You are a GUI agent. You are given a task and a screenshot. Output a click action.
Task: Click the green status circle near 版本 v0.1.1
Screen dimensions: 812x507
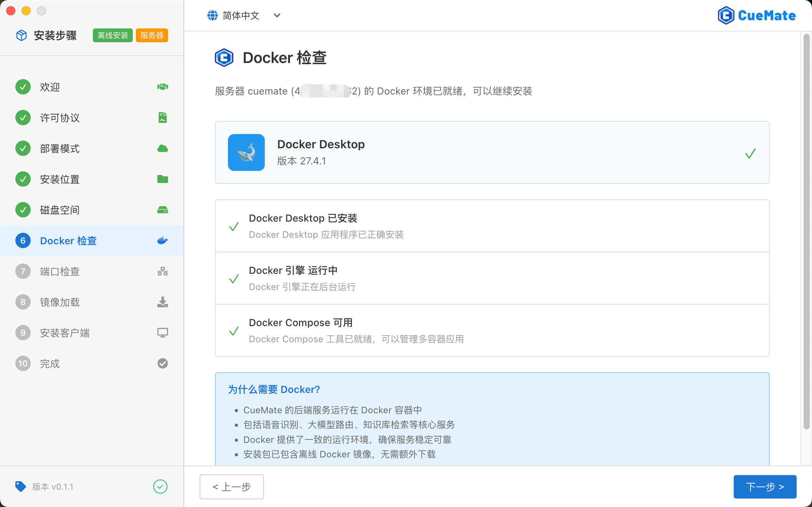coord(160,486)
